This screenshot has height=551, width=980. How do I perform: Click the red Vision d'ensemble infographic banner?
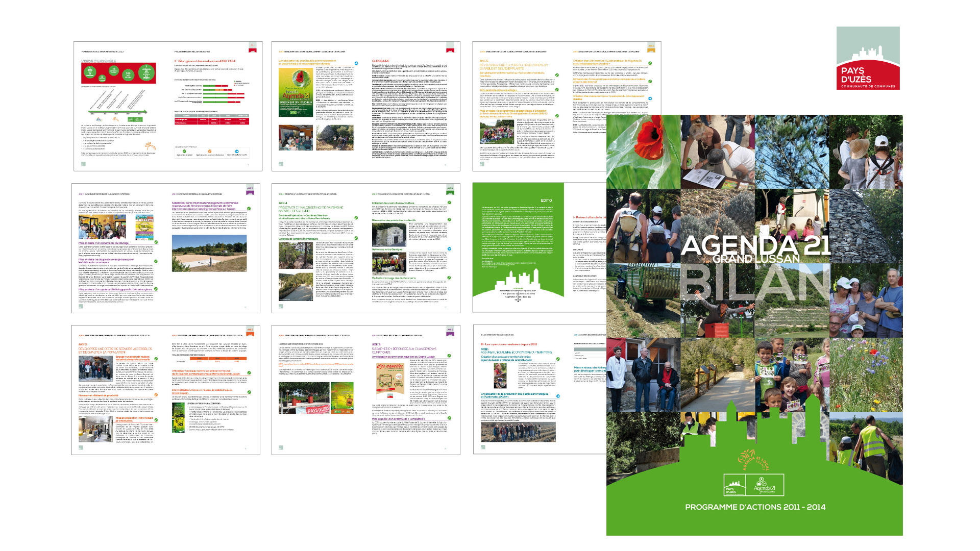118,73
